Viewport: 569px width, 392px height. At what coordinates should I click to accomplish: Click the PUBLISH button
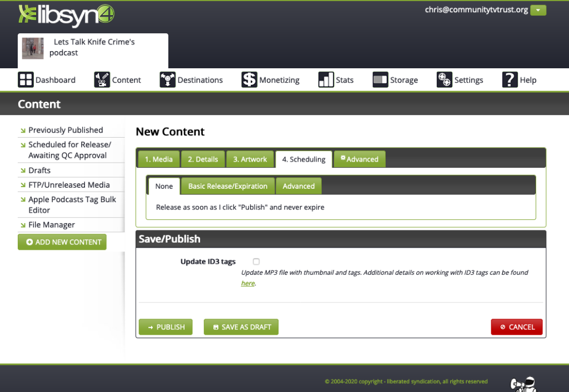pos(166,326)
